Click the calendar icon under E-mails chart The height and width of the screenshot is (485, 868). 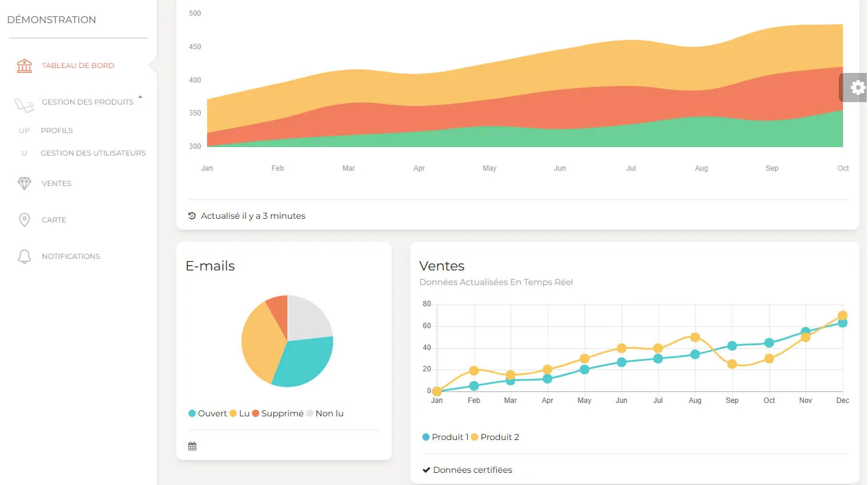193,447
